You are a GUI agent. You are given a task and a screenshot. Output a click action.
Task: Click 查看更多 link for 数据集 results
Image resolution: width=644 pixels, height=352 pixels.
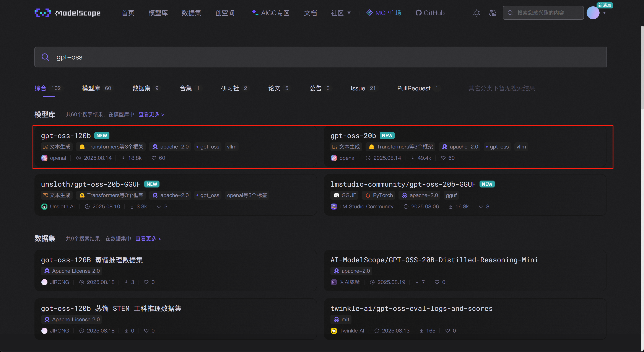click(148, 239)
